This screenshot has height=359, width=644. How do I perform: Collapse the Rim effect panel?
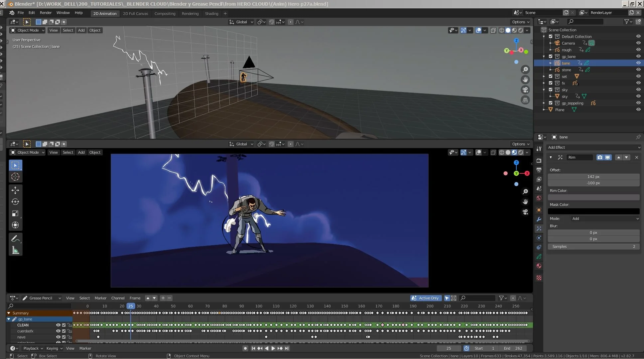pyautogui.click(x=551, y=157)
